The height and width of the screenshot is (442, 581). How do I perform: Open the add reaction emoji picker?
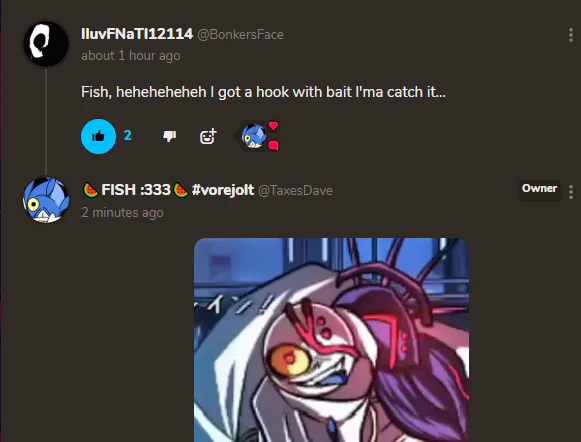(208, 136)
